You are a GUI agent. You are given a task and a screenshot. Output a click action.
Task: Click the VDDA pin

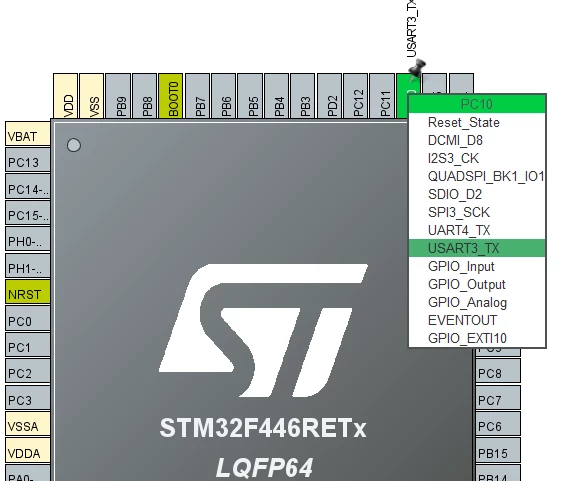tap(28, 450)
